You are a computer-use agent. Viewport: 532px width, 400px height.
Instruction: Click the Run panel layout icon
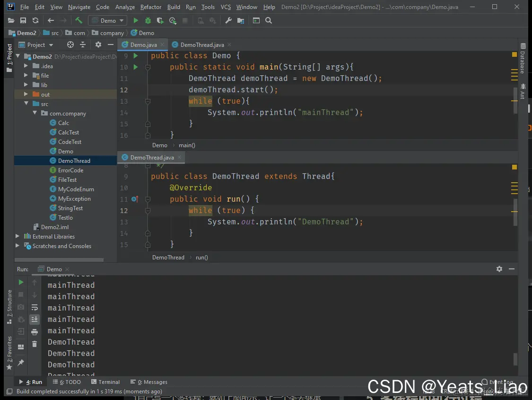21,347
